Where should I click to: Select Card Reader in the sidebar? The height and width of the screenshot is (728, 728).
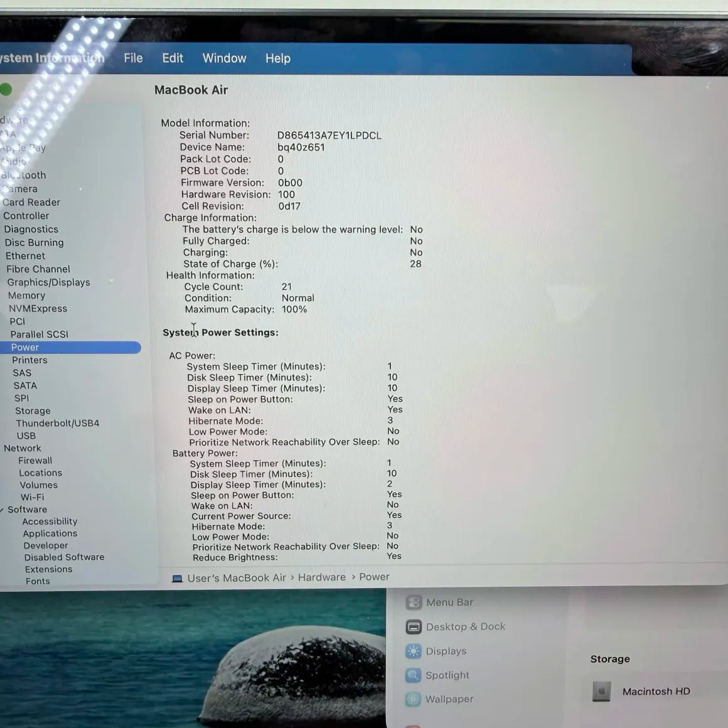[x=31, y=203]
